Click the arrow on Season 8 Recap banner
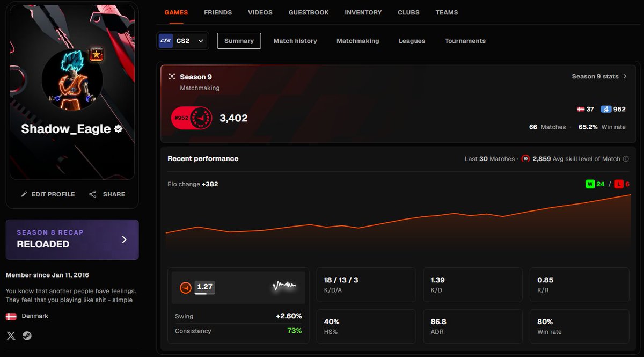Viewport: 644px width, 357px height. 124,239
